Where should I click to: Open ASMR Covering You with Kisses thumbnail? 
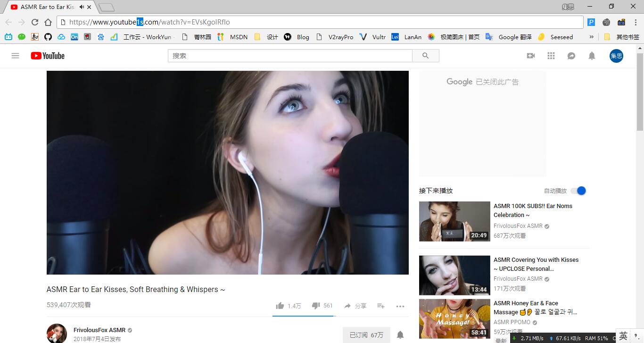(x=454, y=276)
